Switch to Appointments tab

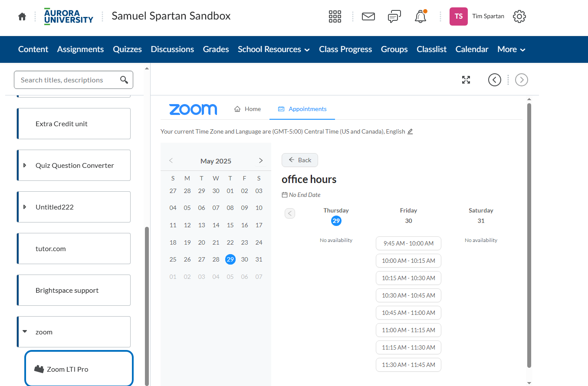pyautogui.click(x=302, y=109)
